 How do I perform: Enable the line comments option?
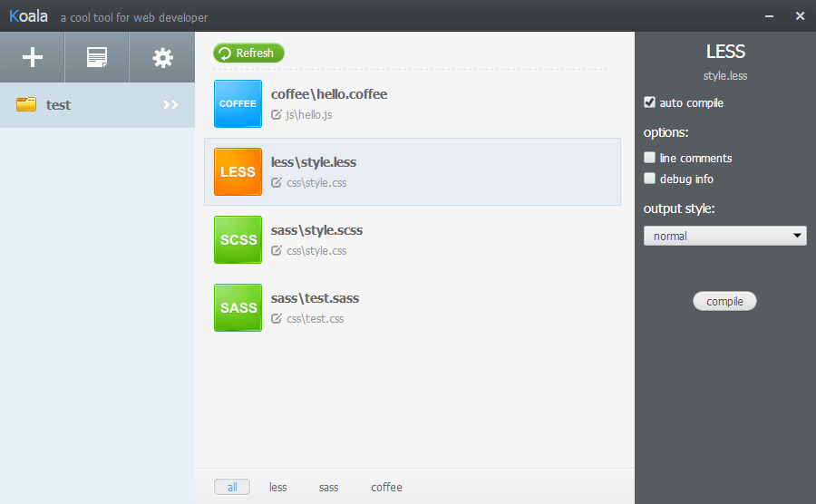click(x=649, y=158)
